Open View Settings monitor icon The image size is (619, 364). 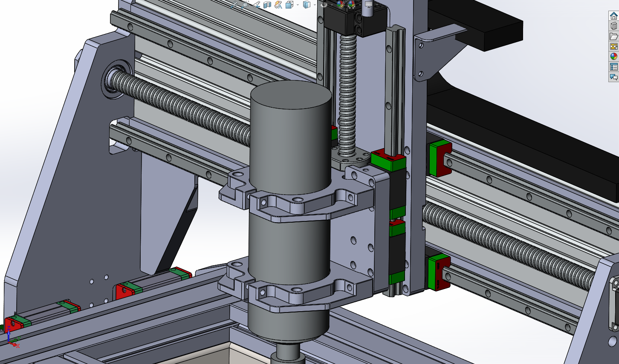tap(369, 5)
